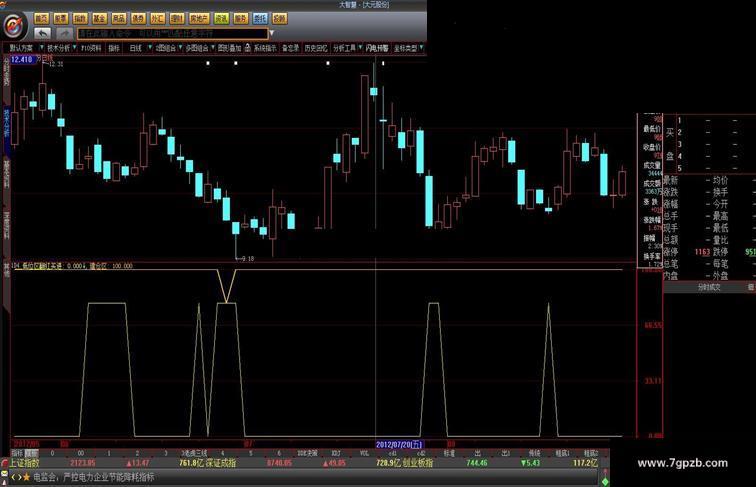Select the VOL indicator tab
The width and height of the screenshot is (756, 487).
point(364,453)
